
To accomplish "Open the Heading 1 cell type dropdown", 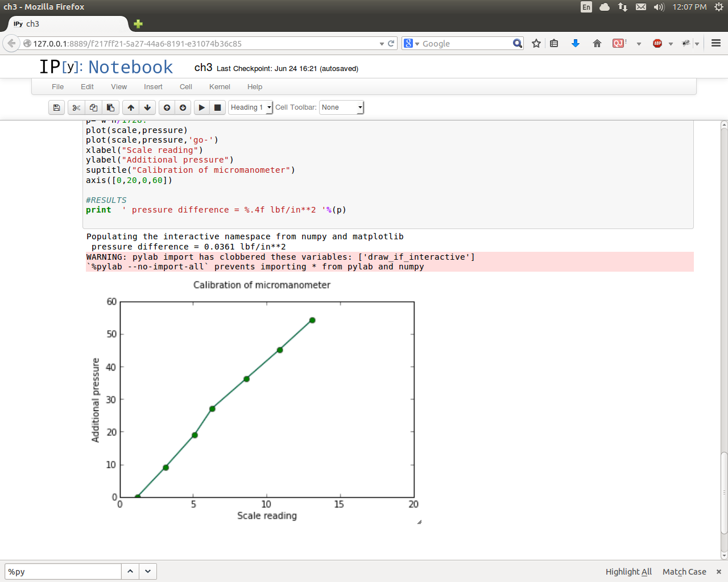I will tap(250, 107).
